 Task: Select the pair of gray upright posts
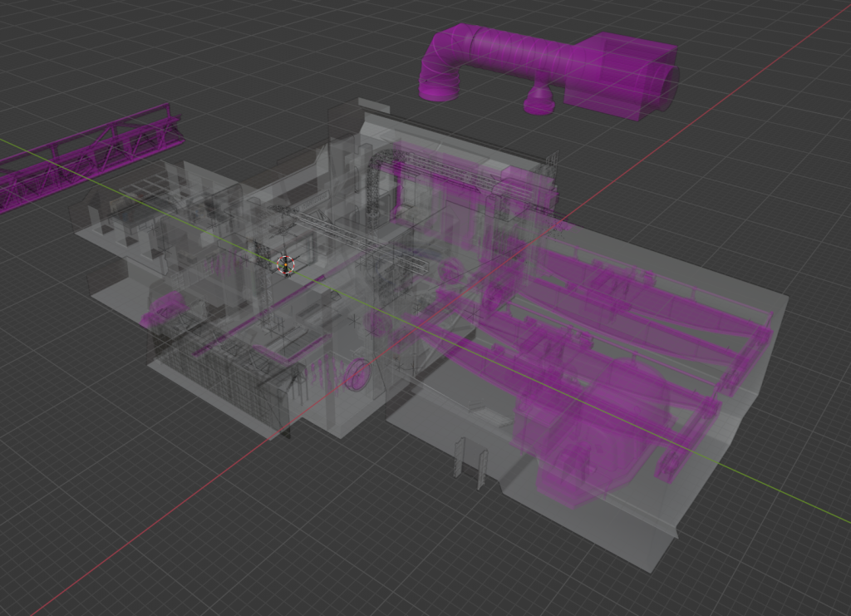coord(470,463)
